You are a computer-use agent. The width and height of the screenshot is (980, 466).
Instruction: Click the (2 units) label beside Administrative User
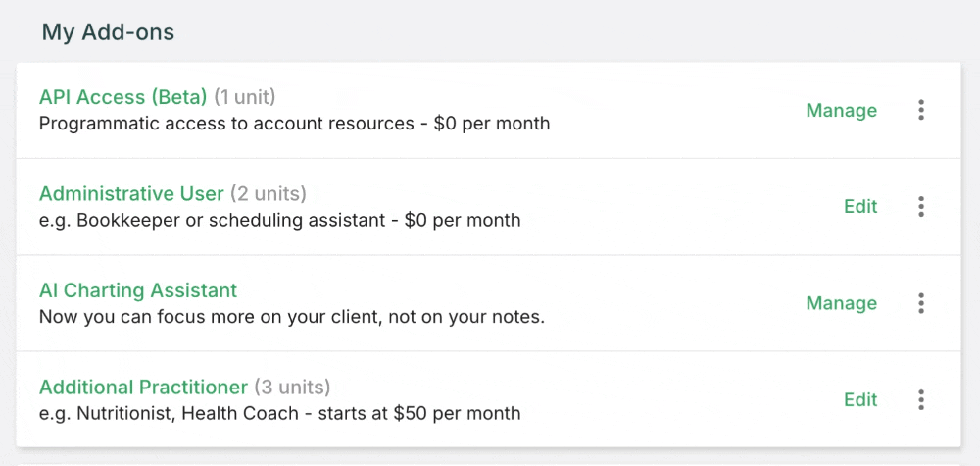(x=269, y=193)
